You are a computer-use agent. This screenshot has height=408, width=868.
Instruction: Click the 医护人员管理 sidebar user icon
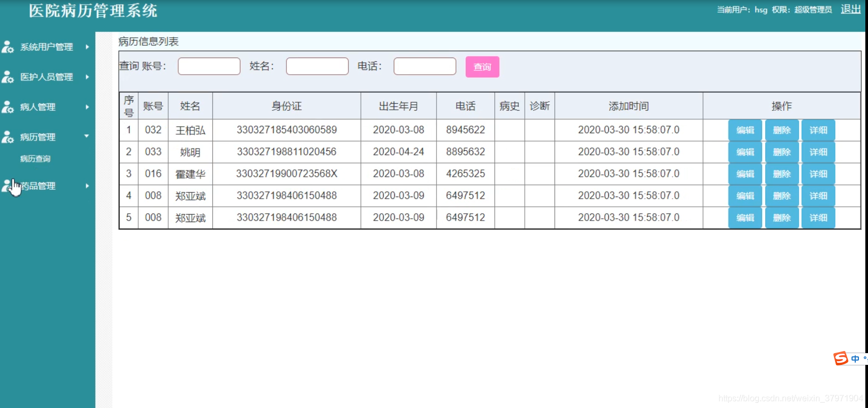point(7,77)
